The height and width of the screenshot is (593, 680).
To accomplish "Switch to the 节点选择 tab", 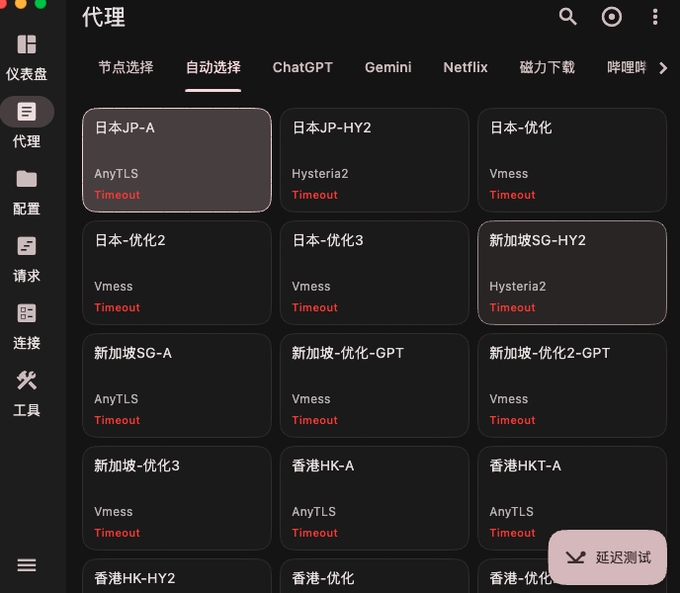I will click(x=126, y=67).
